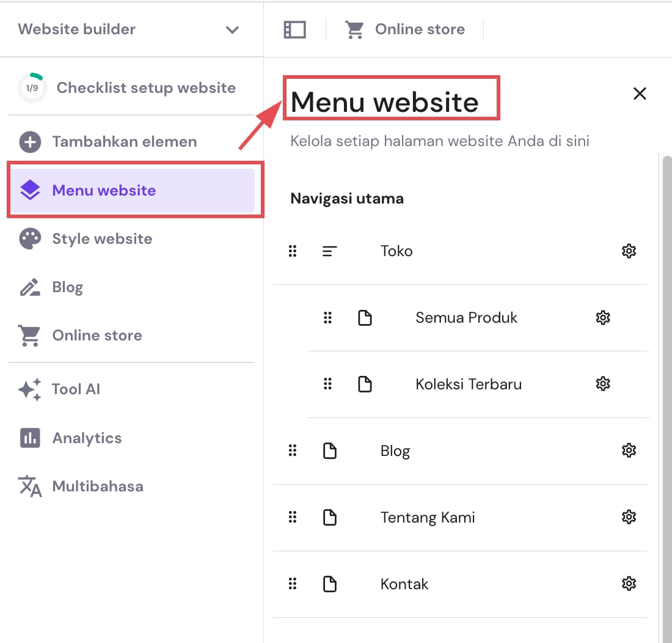This screenshot has width=672, height=643.
Task: Click the Checklist setup progress circle
Action: (32, 88)
